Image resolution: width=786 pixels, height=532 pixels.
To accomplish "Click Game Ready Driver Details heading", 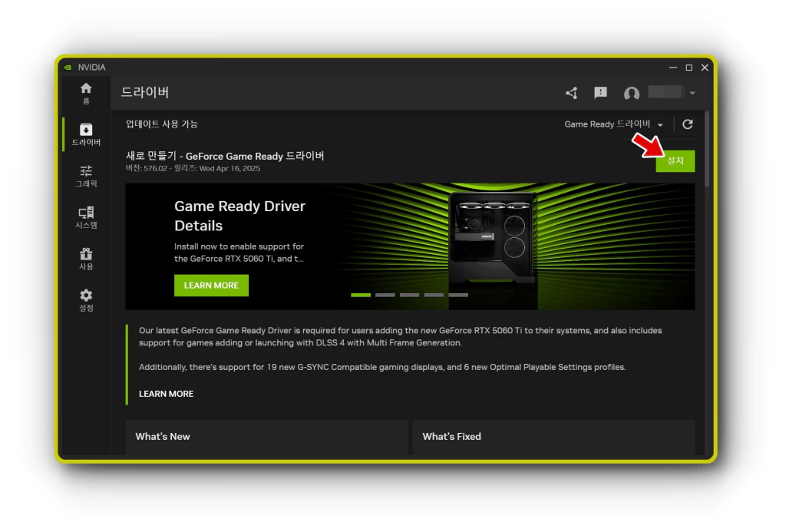I will [239, 216].
